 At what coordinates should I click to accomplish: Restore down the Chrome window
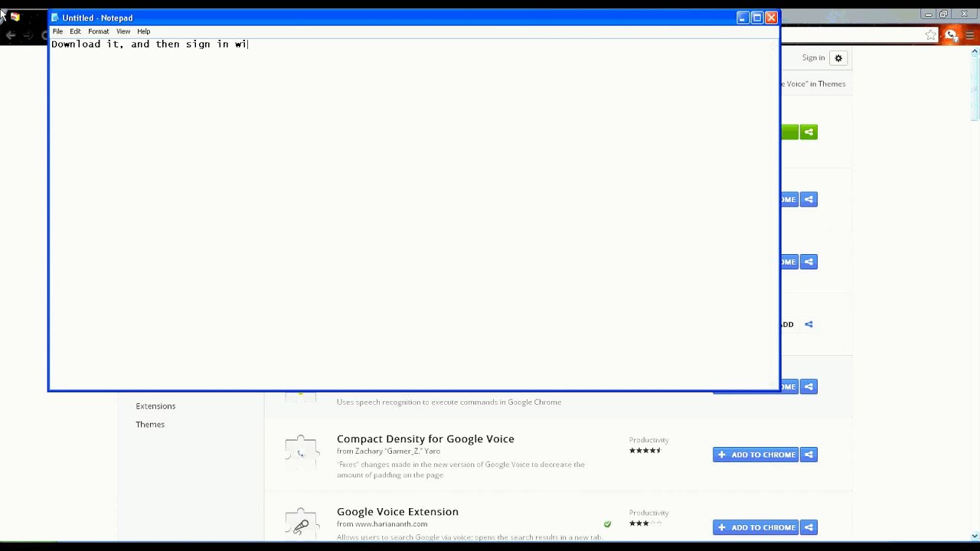[944, 14]
